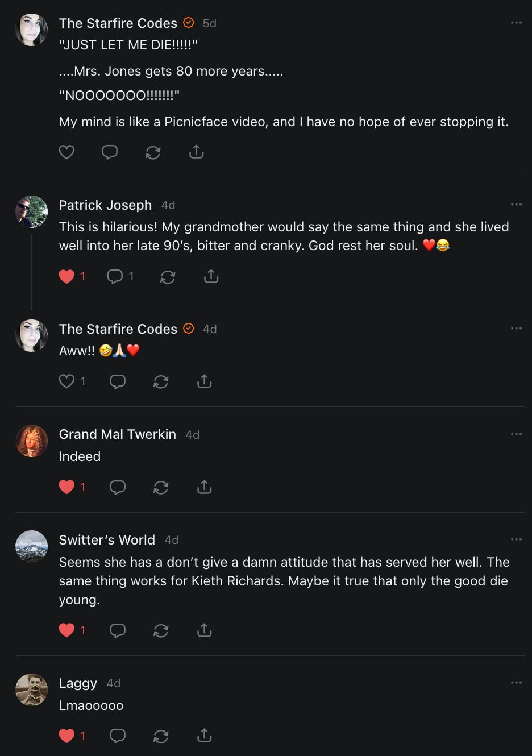Restack Patrick Joseph's comment

click(168, 276)
